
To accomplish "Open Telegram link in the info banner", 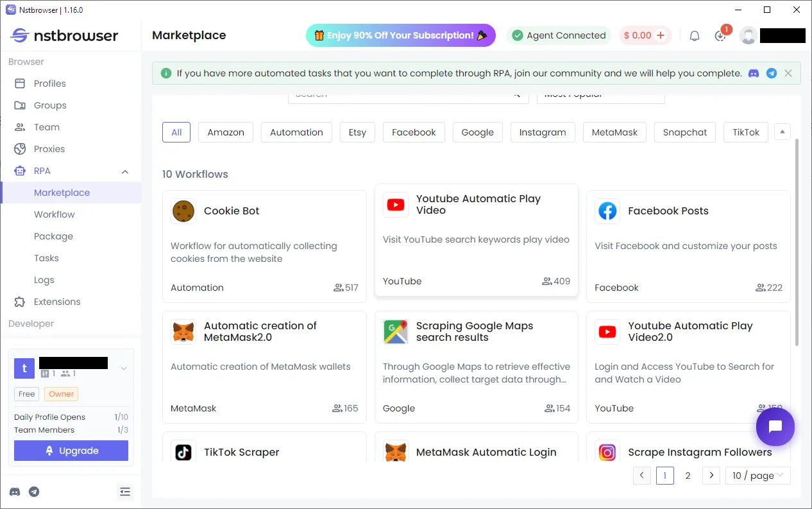I will coord(772,73).
